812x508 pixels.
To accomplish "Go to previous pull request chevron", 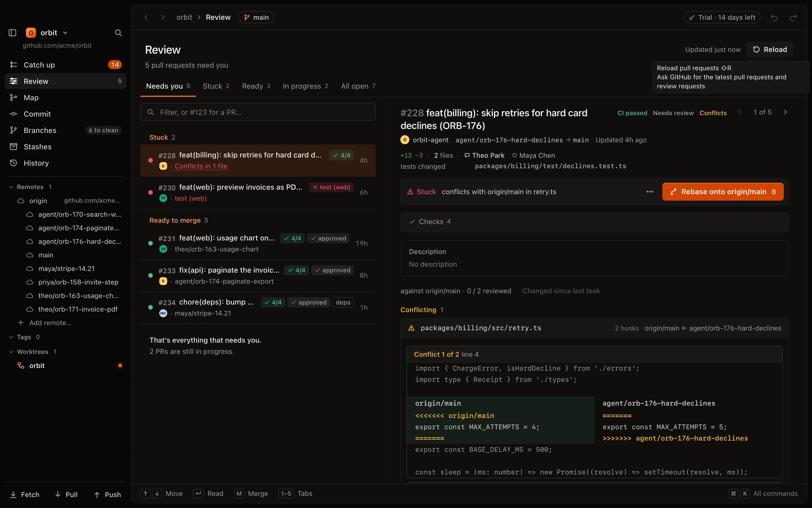I will (740, 112).
